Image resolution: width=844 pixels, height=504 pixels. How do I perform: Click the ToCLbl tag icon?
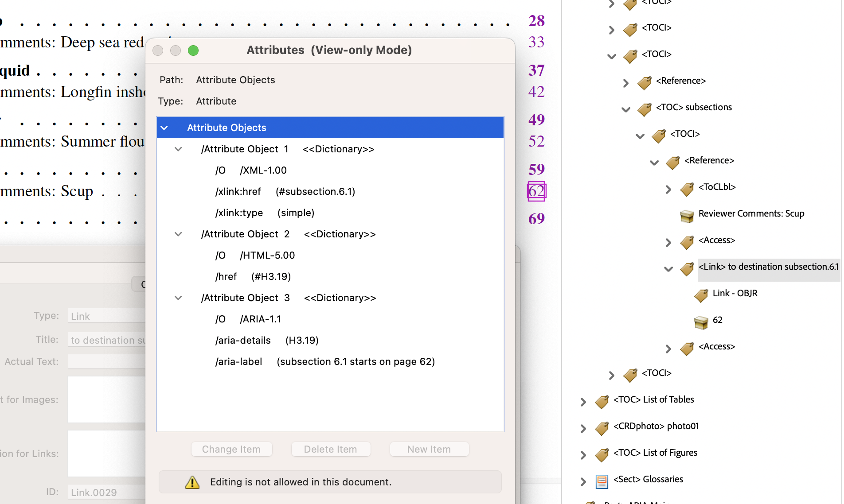click(687, 189)
